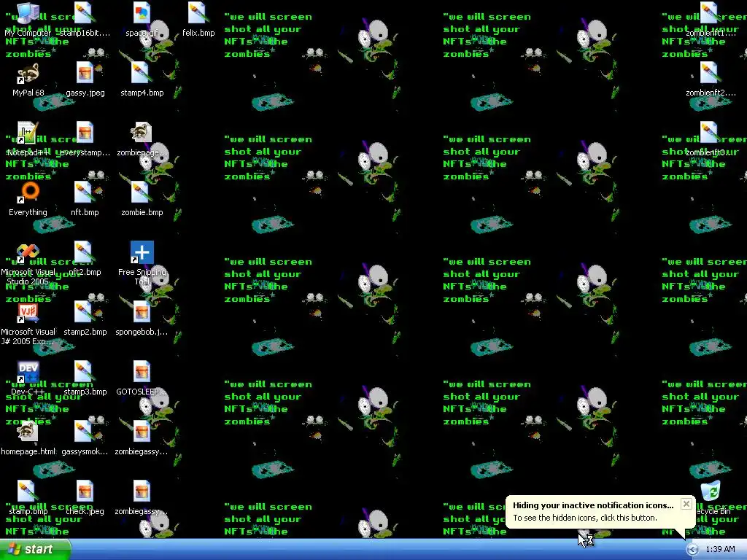The height and width of the screenshot is (560, 747).
Task: Select the zombienft1 file icon
Action: coord(711,13)
